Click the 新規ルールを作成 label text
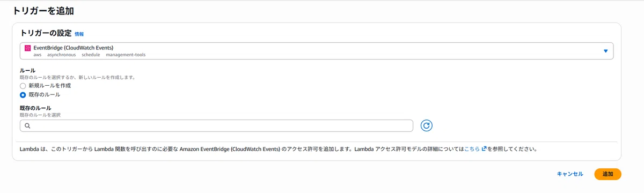Screen dimensions: 644x193 tap(49, 86)
